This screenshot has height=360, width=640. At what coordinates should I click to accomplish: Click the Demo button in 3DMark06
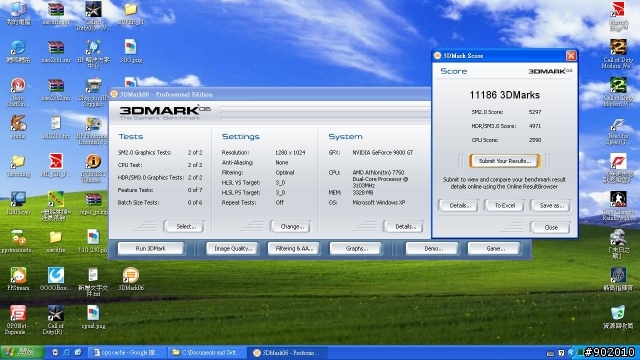click(432, 248)
